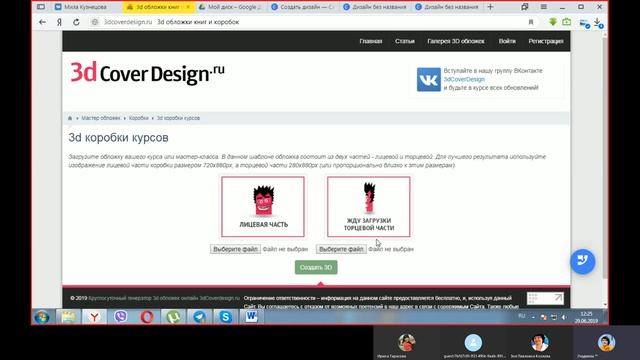
Task: Click the taskbar clock
Action: coord(586,317)
